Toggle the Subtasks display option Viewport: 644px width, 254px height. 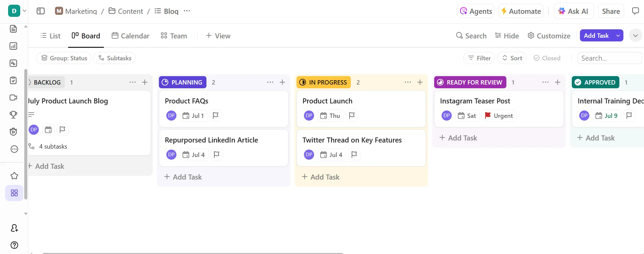pos(115,58)
